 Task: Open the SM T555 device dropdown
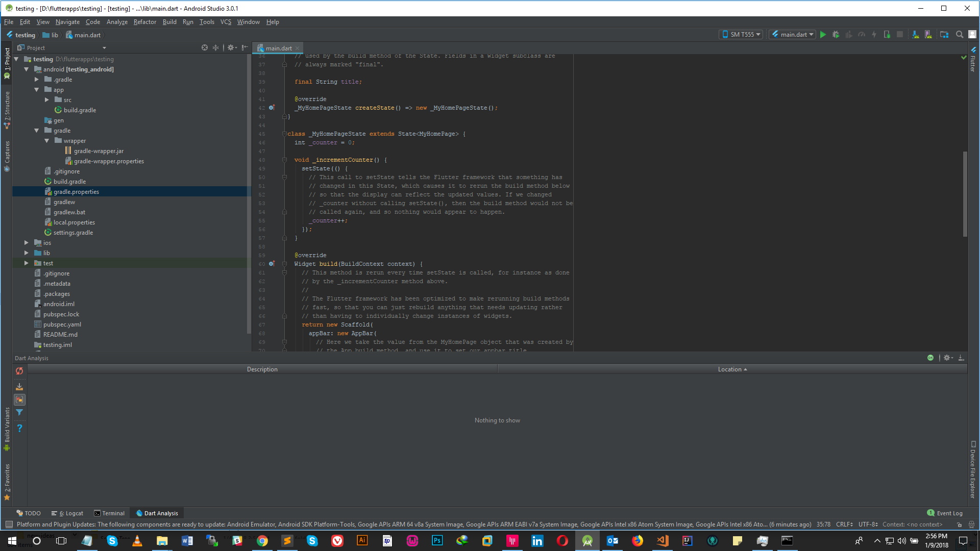(741, 35)
